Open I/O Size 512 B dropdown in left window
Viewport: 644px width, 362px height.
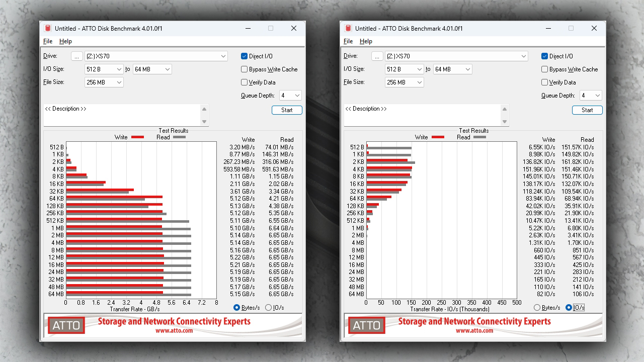[x=104, y=69]
